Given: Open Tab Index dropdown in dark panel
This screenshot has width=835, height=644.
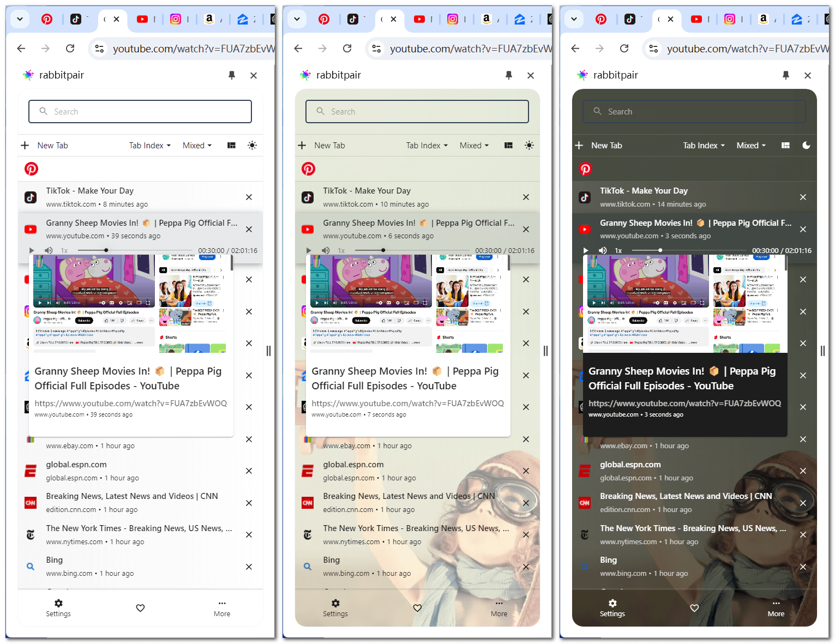Looking at the screenshot, I should (x=704, y=146).
